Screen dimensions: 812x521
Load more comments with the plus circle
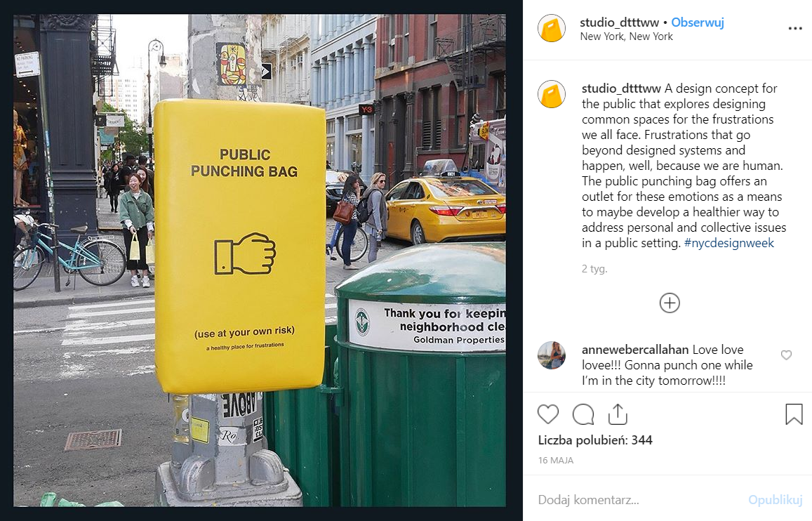point(670,303)
